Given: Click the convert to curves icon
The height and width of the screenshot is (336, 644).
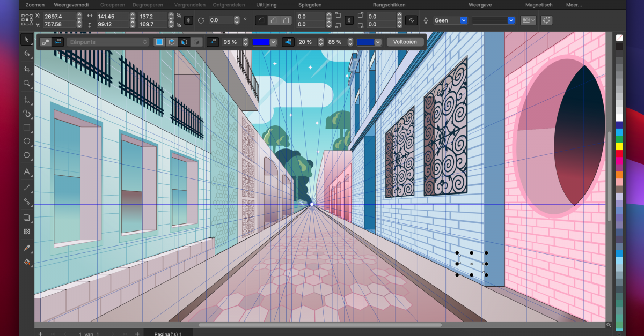Looking at the screenshot, I should tap(547, 20).
